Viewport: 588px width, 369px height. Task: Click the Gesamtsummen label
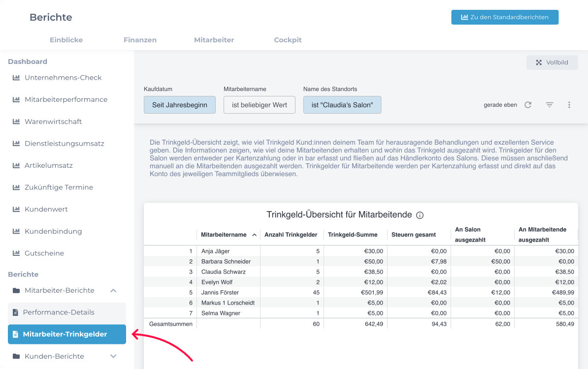[x=171, y=324]
